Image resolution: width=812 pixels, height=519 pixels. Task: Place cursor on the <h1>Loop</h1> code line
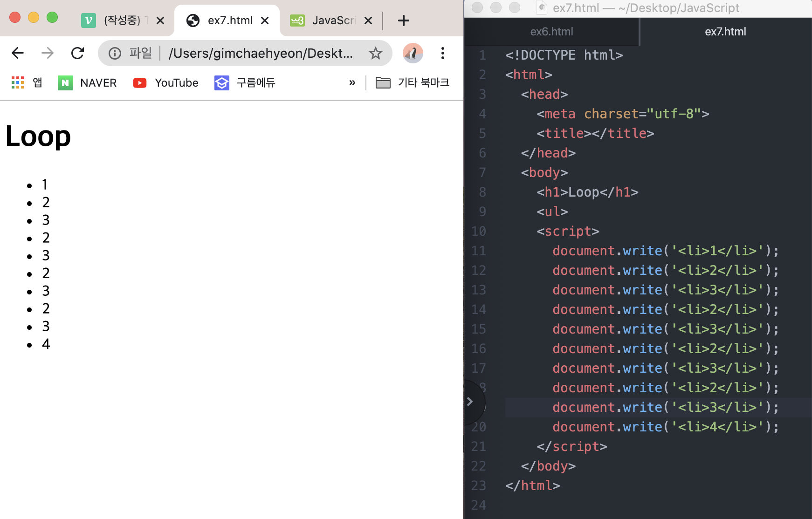[x=587, y=192]
